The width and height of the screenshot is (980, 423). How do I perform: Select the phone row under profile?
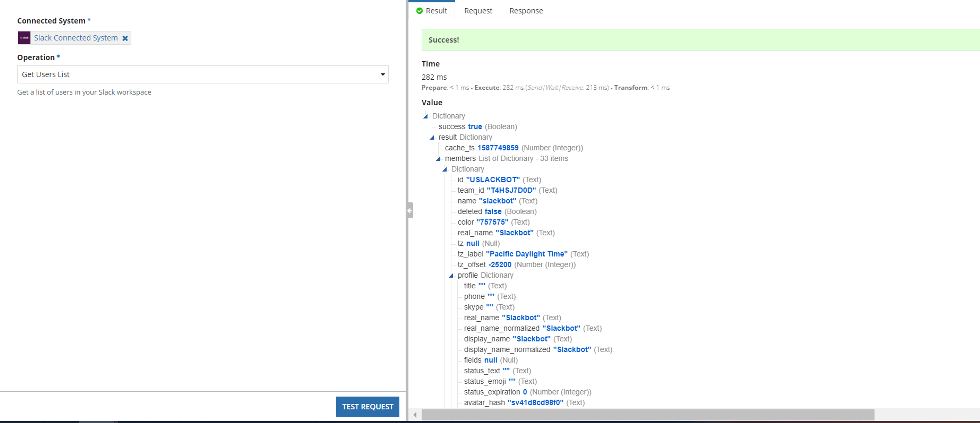click(490, 297)
